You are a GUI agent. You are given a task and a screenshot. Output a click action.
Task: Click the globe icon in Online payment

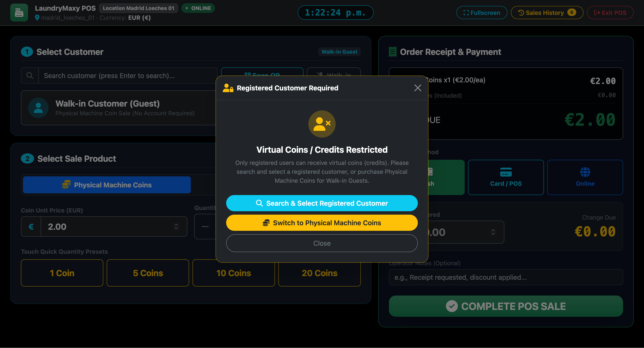tap(585, 172)
